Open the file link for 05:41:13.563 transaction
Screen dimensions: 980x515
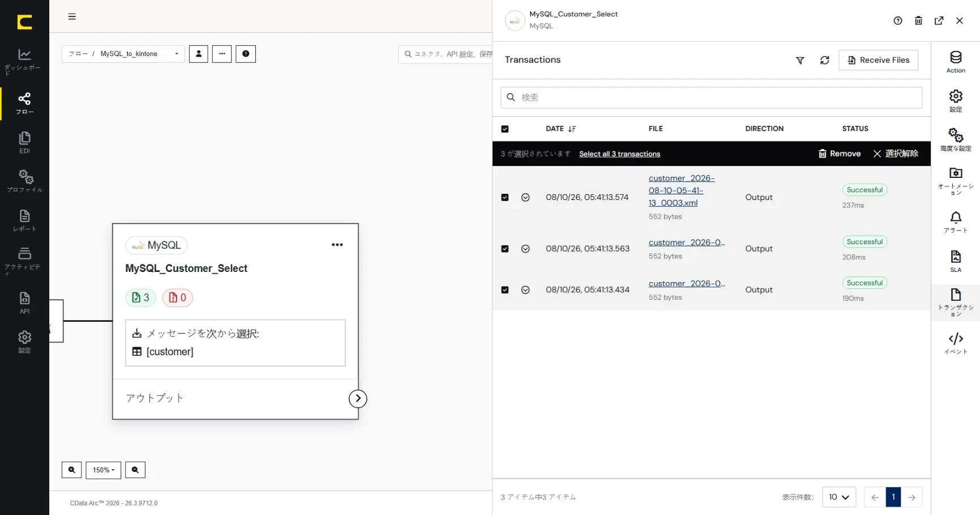(687, 242)
